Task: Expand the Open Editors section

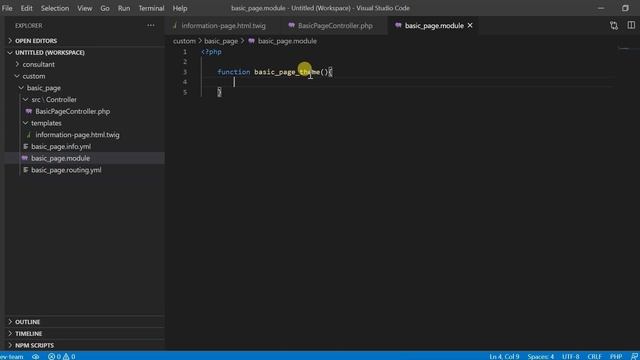Action: click(84, 41)
